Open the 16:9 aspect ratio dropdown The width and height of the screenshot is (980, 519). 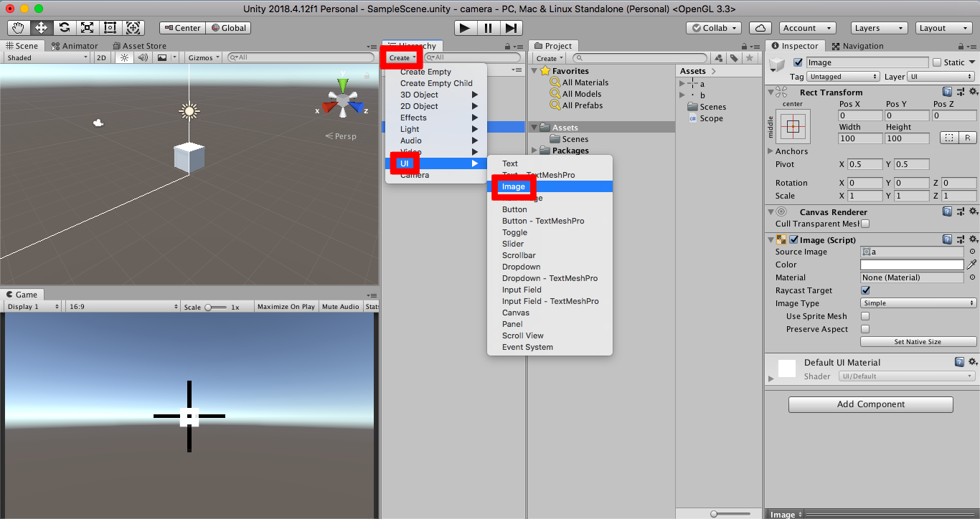tap(123, 306)
